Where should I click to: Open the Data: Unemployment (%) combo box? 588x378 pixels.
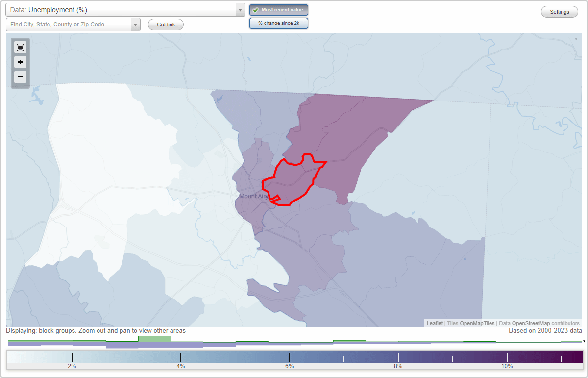[x=122, y=9]
